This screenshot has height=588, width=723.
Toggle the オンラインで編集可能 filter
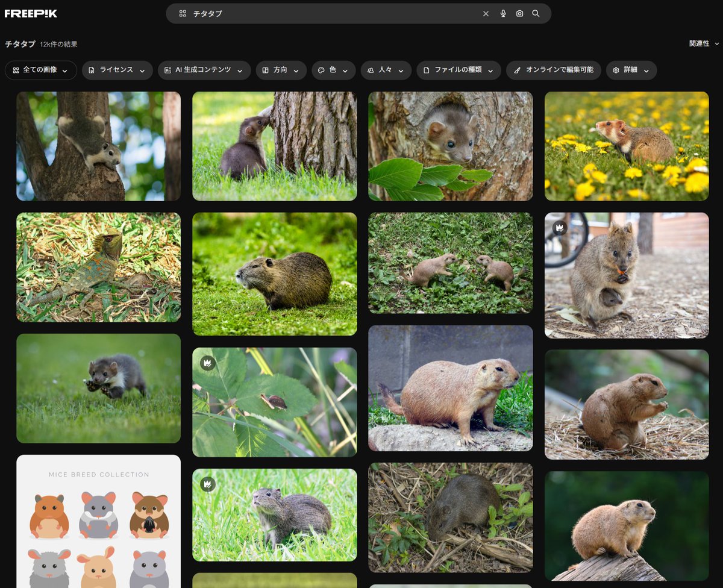point(554,70)
